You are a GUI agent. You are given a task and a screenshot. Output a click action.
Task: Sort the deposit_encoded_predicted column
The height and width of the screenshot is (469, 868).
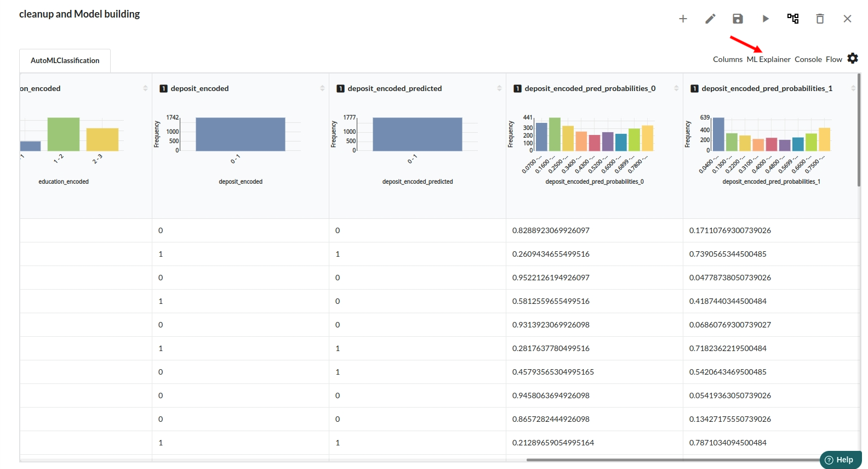tap(499, 88)
